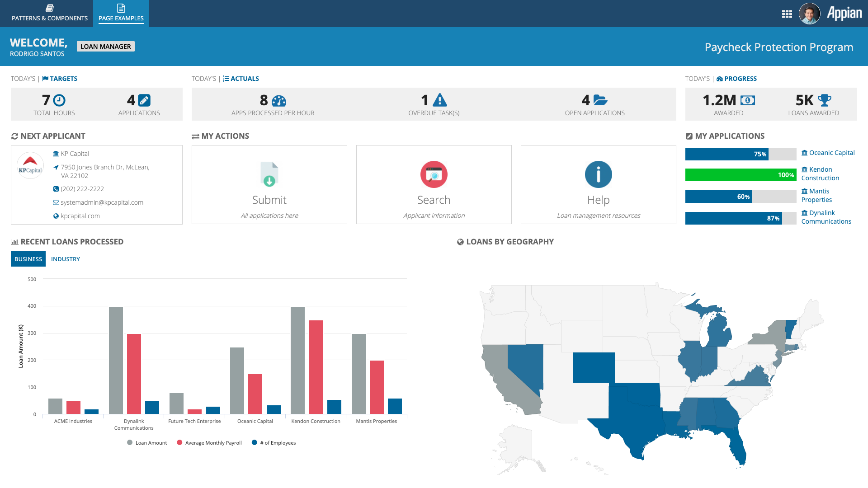Click the Kendon Construction 100% progress bar
This screenshot has height=488, width=868.
pos(741,175)
